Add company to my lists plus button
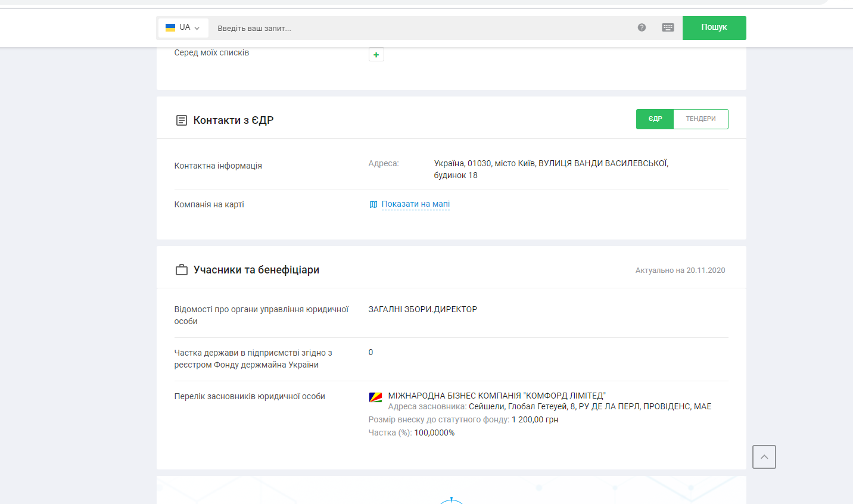 pos(376,55)
